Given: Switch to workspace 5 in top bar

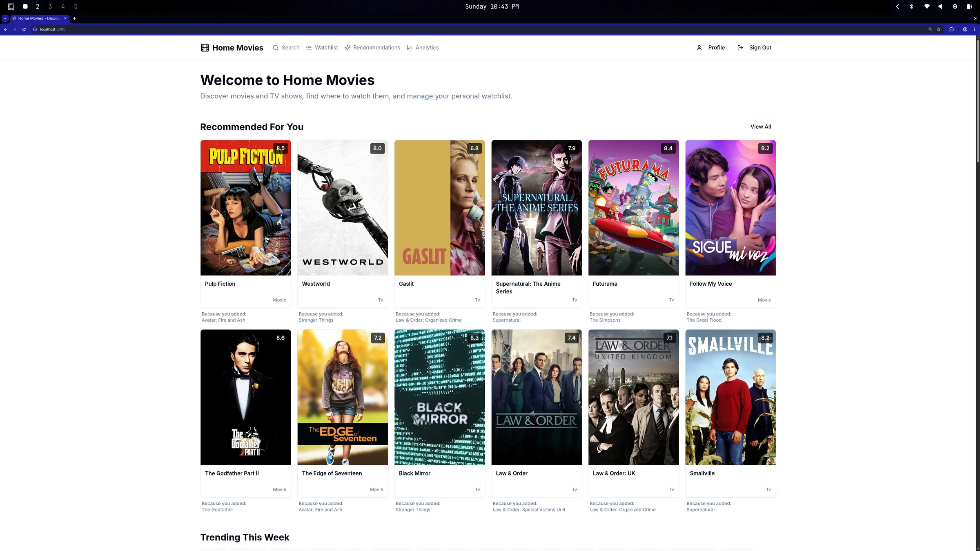Looking at the screenshot, I should tap(76, 7).
